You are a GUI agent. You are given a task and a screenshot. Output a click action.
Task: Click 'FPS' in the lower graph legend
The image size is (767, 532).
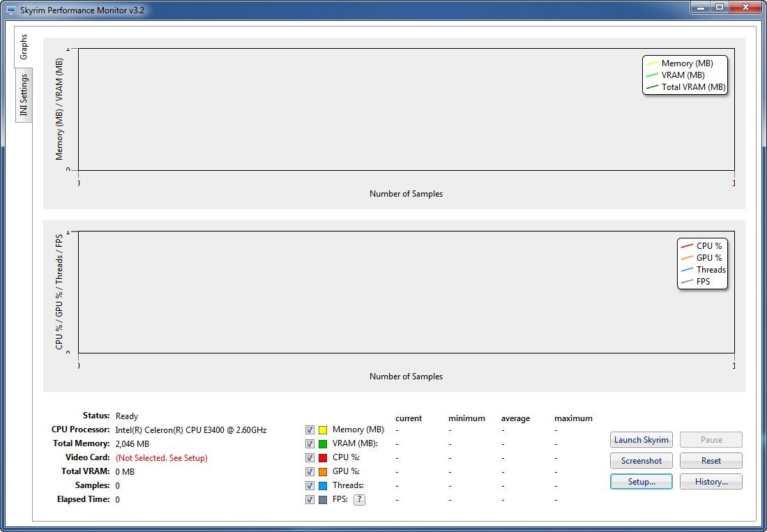point(703,282)
